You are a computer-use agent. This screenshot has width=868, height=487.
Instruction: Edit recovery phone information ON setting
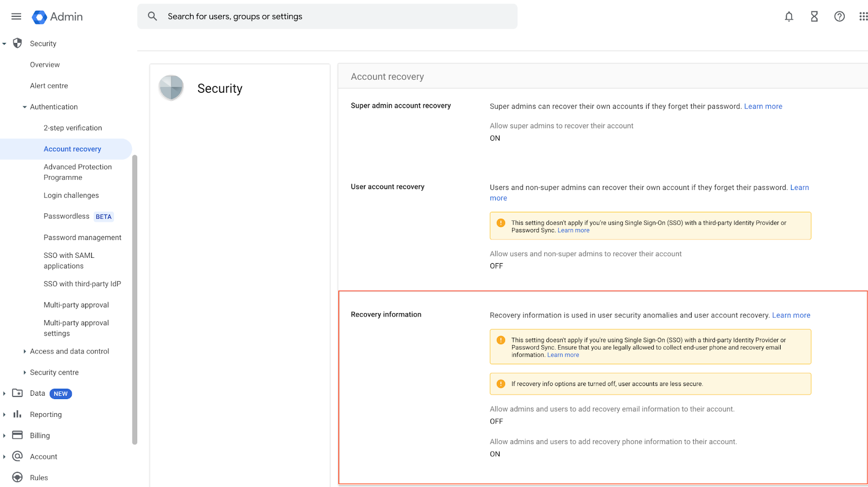pyautogui.click(x=495, y=454)
